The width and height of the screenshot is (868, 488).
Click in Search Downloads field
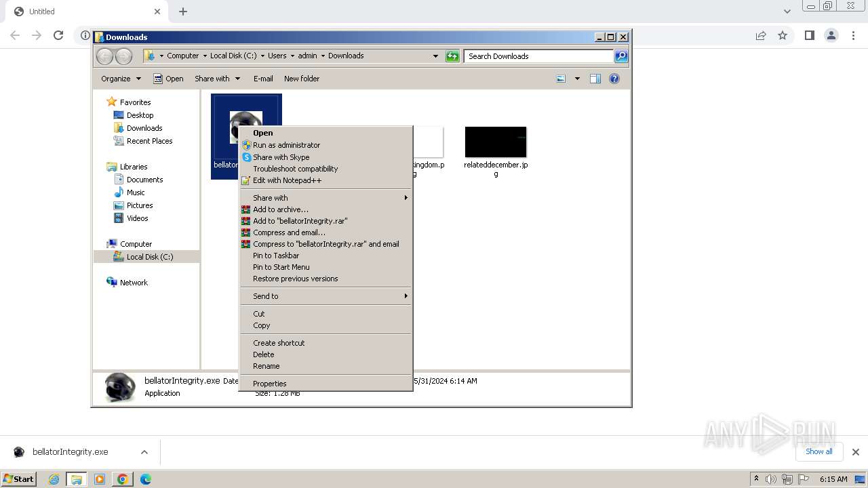click(x=538, y=56)
